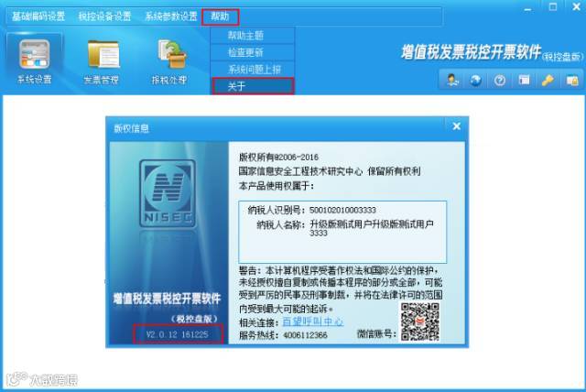Close the main application window
Viewport: 586px width, 392px height.
[577, 7]
